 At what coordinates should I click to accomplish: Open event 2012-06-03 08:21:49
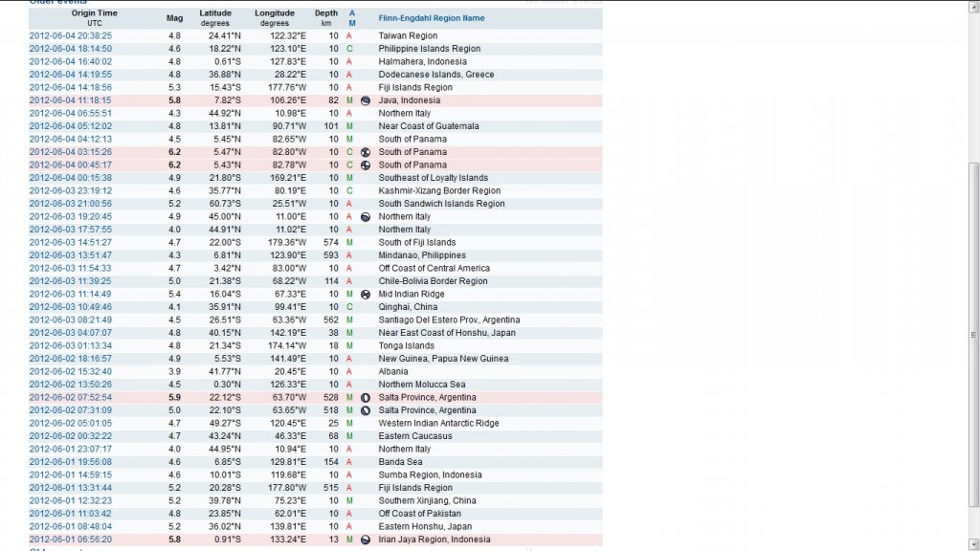pos(71,320)
